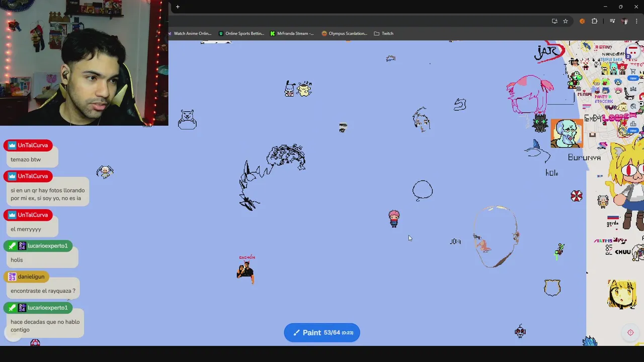Click the install app icon in address bar
This screenshot has width=644, height=362.
554,21
